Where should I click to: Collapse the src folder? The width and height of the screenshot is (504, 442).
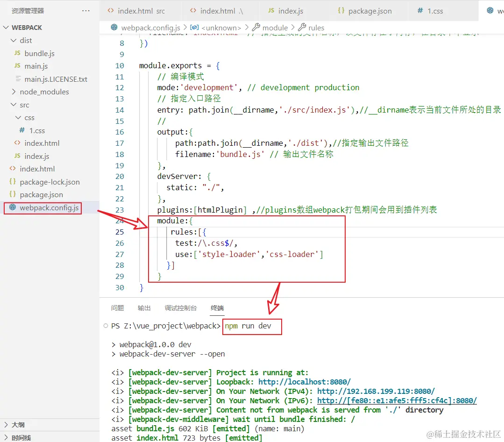14,105
